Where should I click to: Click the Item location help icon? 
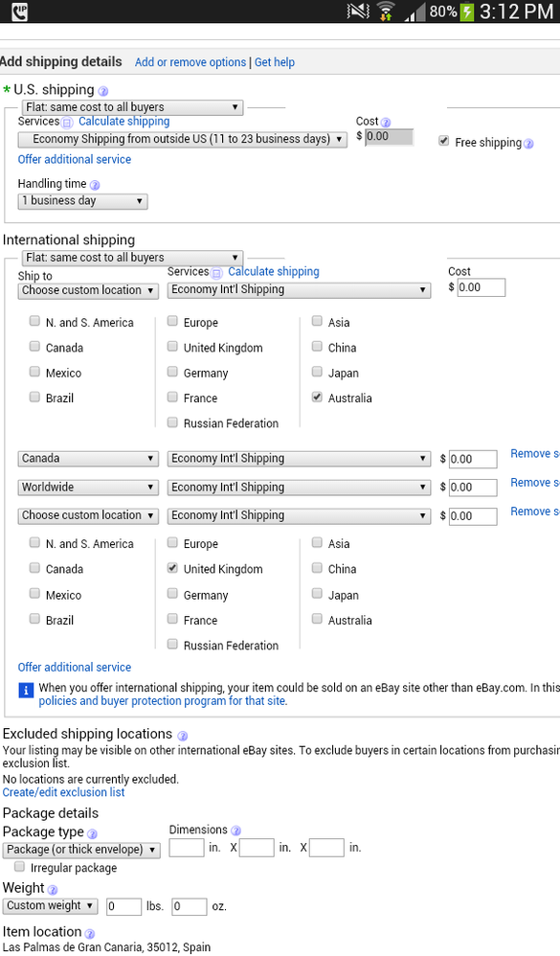90,933
